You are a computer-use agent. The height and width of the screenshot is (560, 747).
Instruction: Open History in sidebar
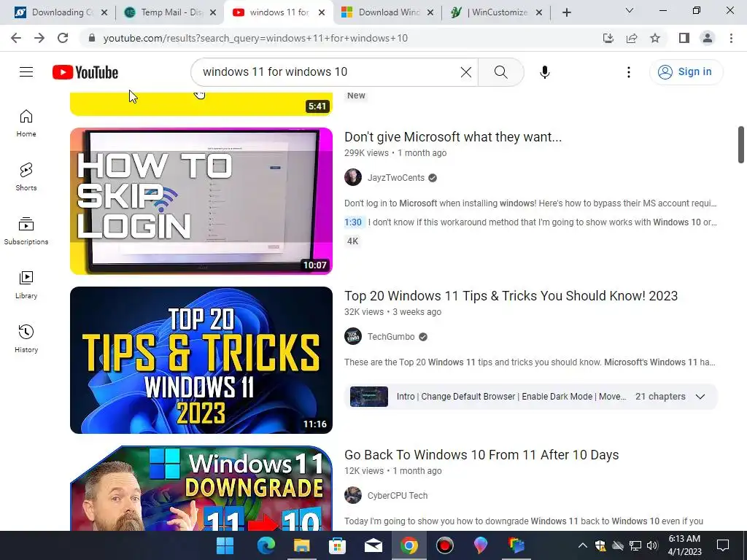point(26,338)
